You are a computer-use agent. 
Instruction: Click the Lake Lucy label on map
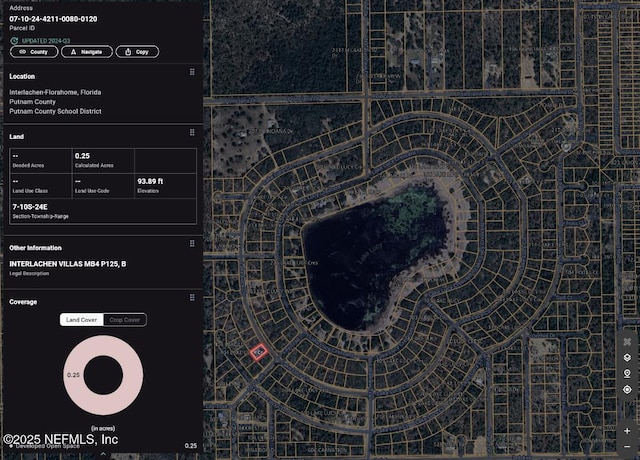369,253
